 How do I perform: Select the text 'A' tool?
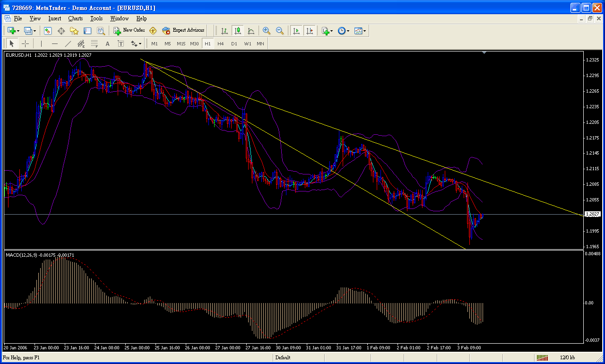[x=108, y=44]
